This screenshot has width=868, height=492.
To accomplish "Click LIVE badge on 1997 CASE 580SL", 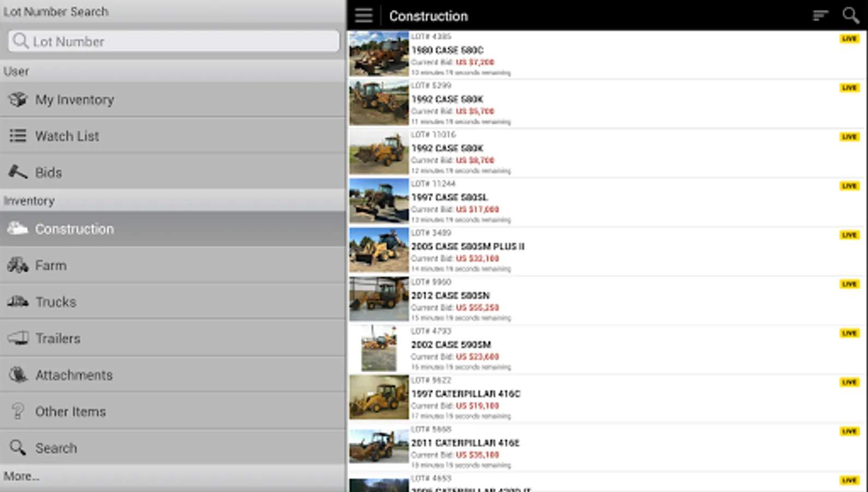I will point(849,186).
